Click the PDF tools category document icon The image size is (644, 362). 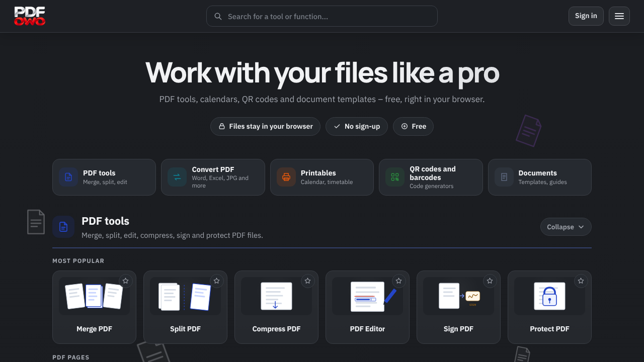coord(68,177)
